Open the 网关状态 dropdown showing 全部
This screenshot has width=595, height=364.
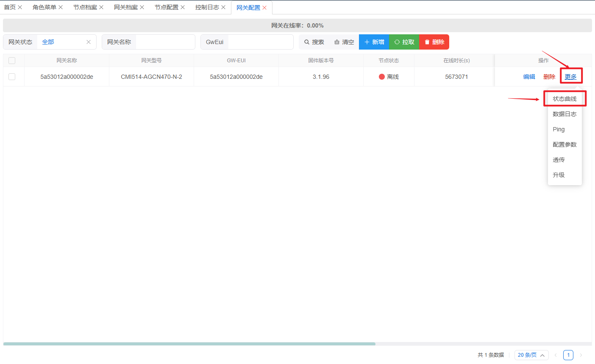(x=67, y=42)
